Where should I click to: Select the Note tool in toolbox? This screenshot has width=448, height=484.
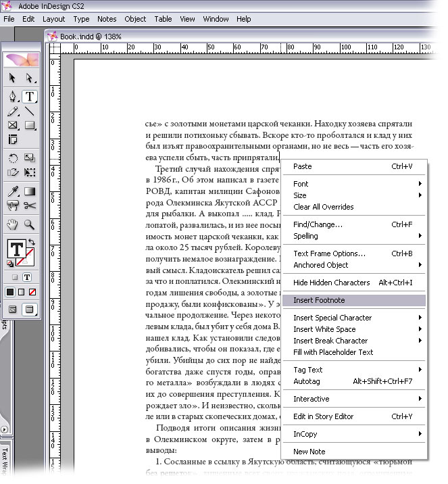pos(12,139)
